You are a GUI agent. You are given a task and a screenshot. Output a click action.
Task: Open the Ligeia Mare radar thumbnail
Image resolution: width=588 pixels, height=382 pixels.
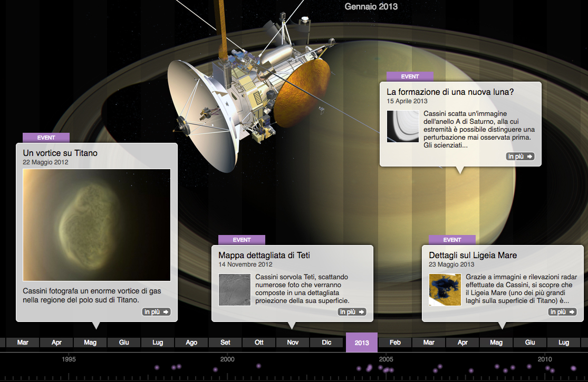click(x=445, y=289)
